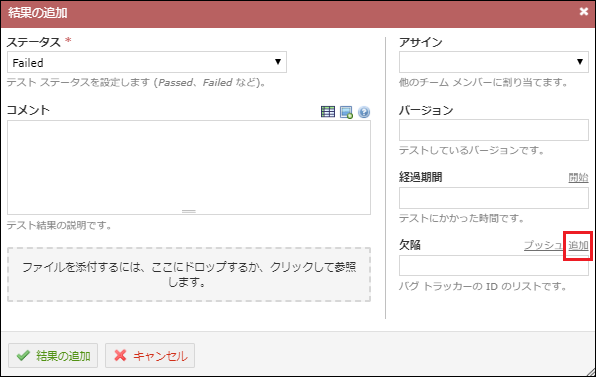Open the アサイン dropdown
The width and height of the screenshot is (596, 377).
tap(494, 62)
